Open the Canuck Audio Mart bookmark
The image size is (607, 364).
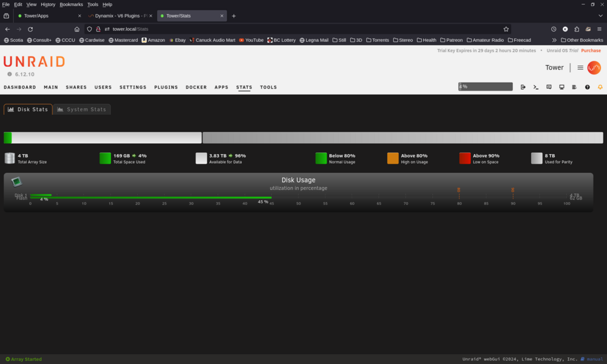(212, 40)
